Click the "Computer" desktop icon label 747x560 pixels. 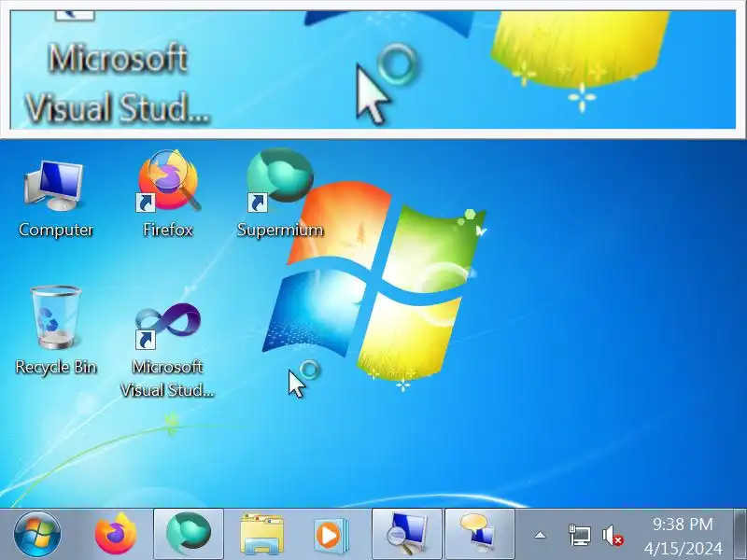[x=56, y=230]
